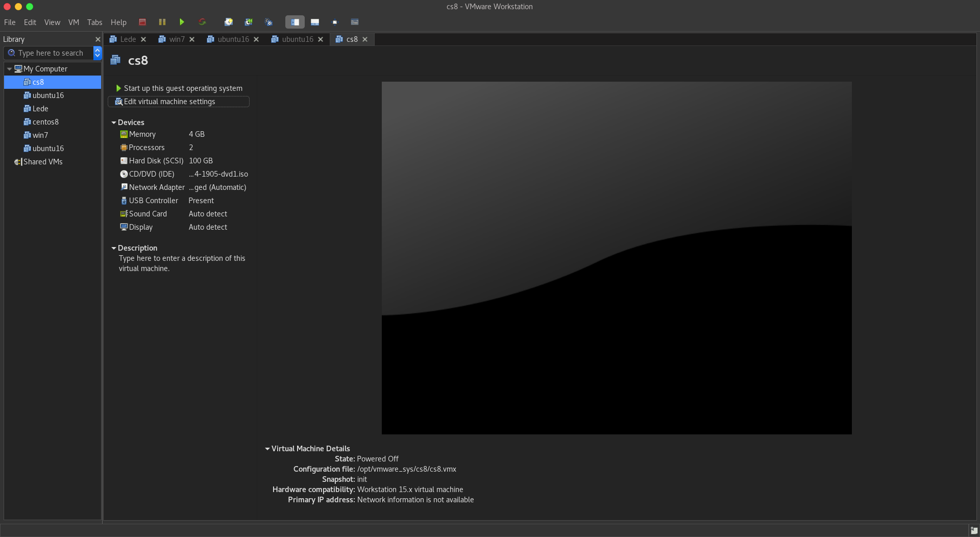Select Shared VMs in the library
Image resolution: width=980 pixels, height=537 pixels.
(x=53, y=162)
